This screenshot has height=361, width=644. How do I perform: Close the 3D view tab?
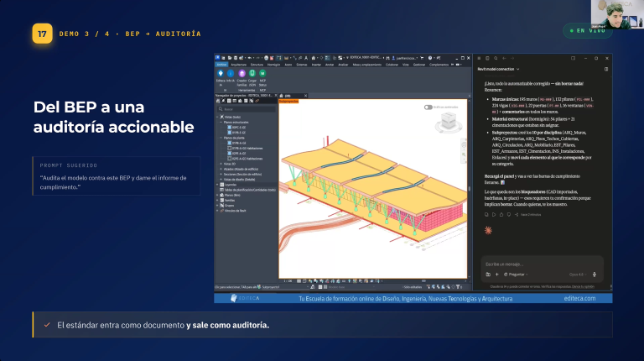coord(305,96)
